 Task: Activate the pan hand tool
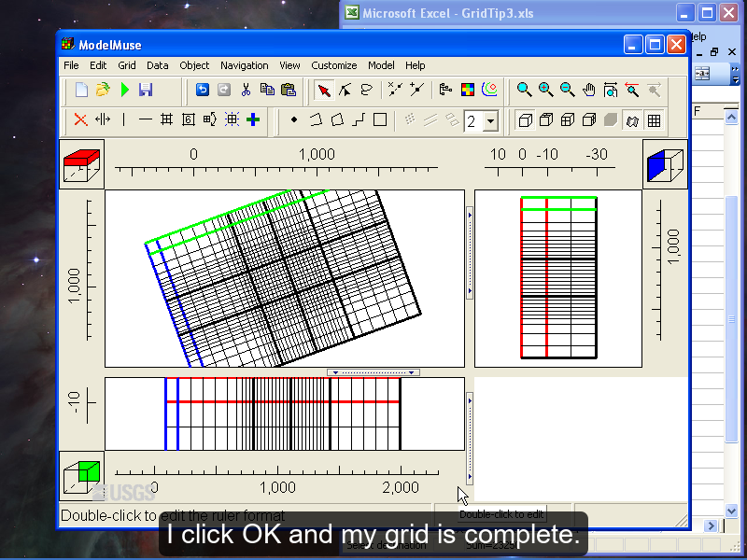[589, 90]
